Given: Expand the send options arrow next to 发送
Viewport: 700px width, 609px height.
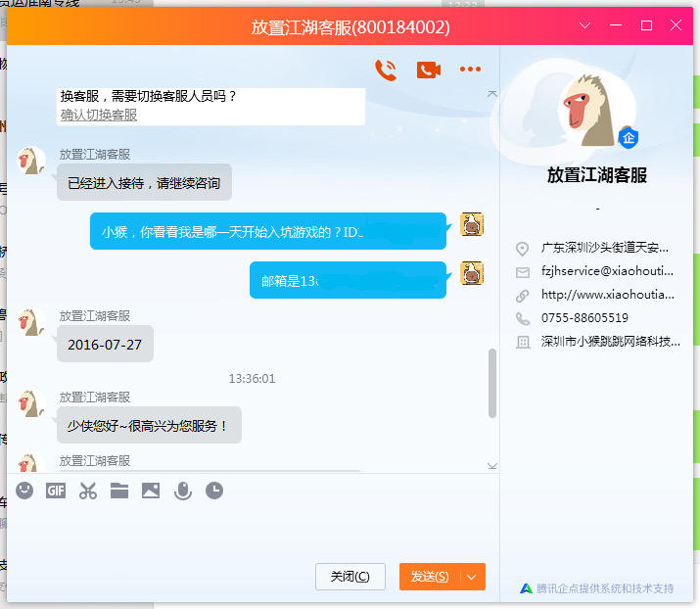Looking at the screenshot, I should click(x=472, y=577).
